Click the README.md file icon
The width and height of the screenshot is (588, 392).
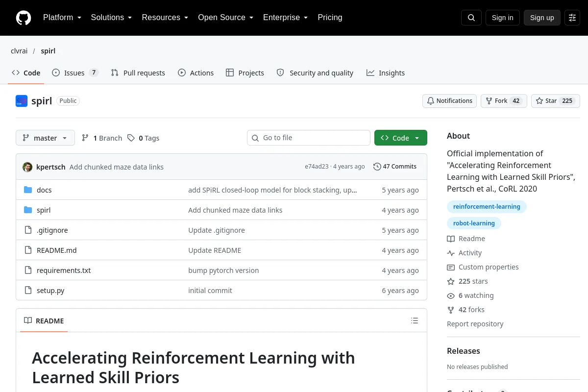pos(28,250)
